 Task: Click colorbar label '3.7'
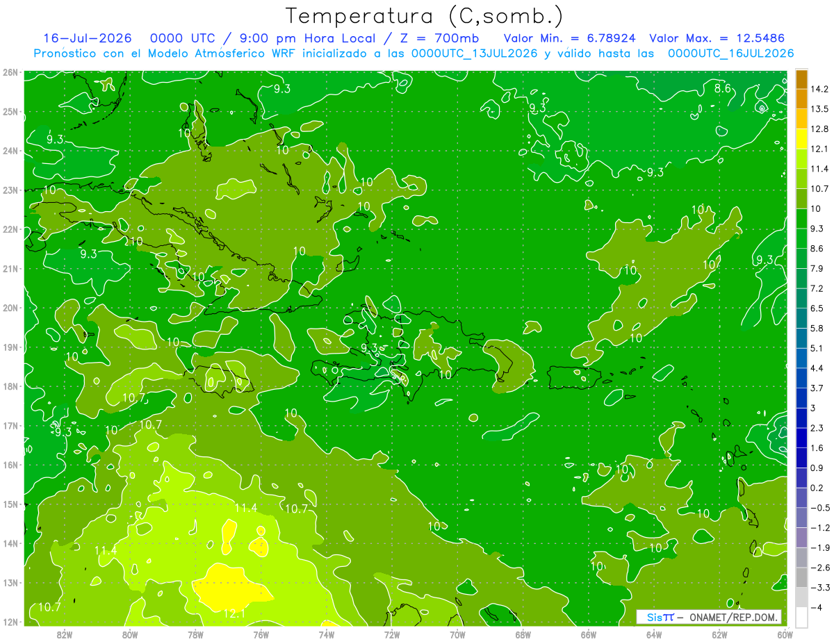[x=817, y=388]
